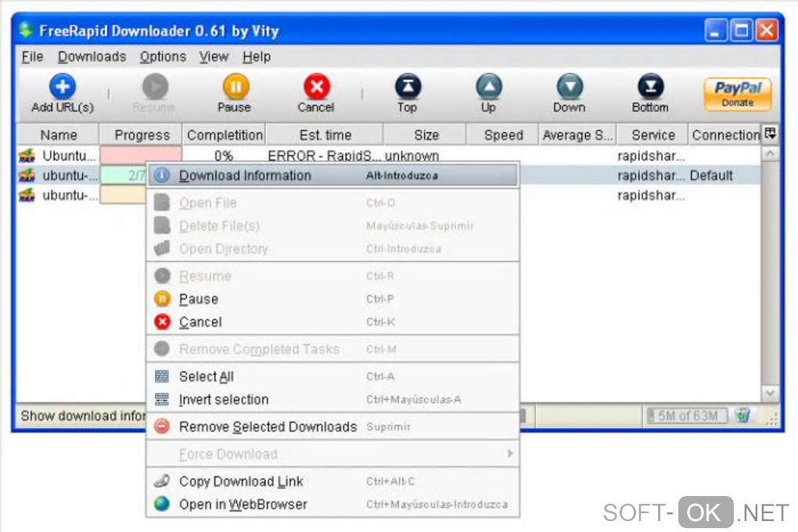This screenshot has height=532, width=798.
Task: Open the Downloads menu
Action: [92, 56]
